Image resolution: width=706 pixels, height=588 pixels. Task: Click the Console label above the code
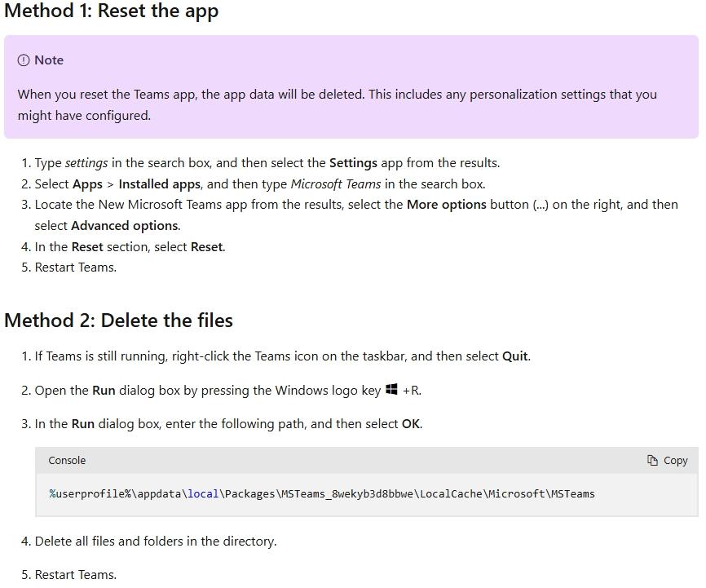67,460
